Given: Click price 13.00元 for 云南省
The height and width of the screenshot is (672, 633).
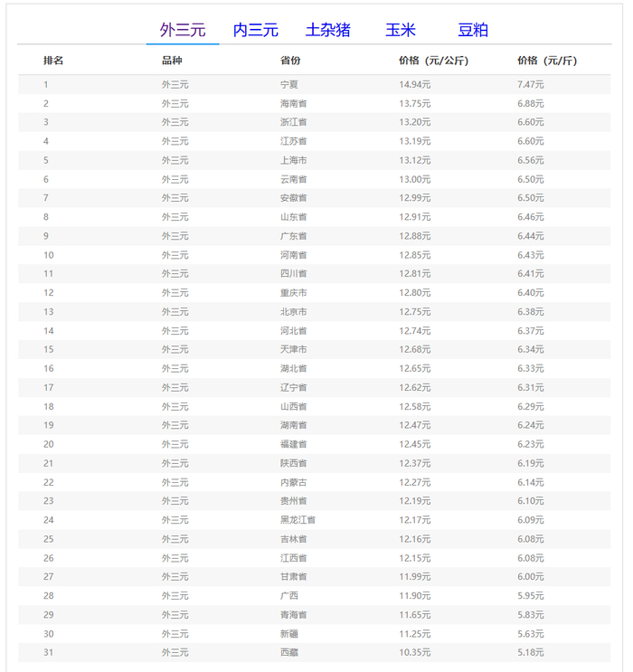Looking at the screenshot, I should [415, 179].
